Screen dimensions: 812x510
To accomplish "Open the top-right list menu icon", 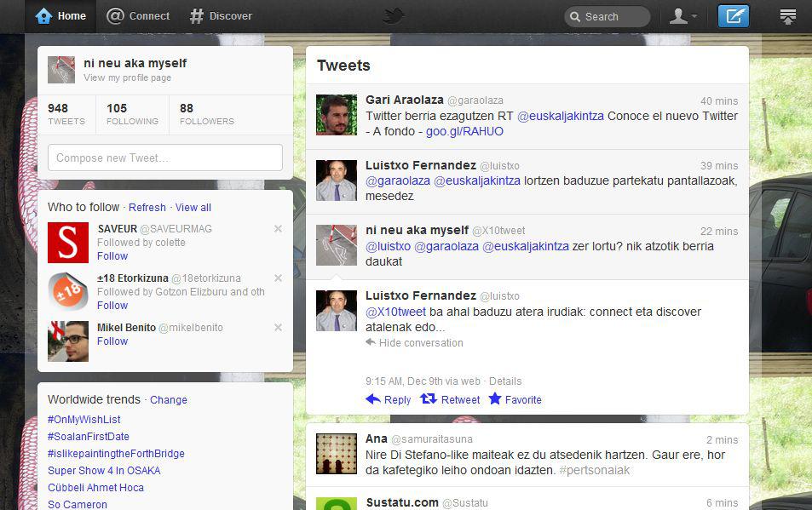I will tap(787, 16).
